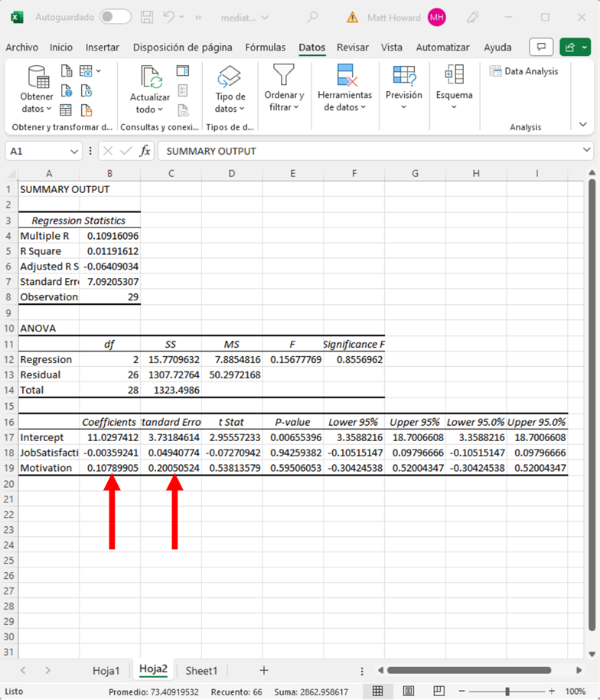Click the Undo arrow icon
The width and height of the screenshot is (600, 700).
[170, 17]
